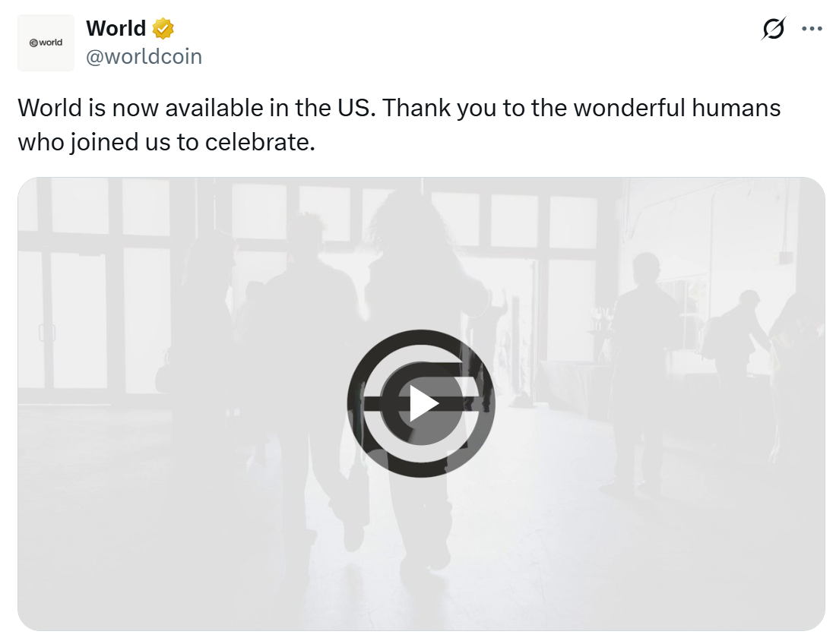
Task: Open the @worldcoin handle link
Action: coord(144,57)
